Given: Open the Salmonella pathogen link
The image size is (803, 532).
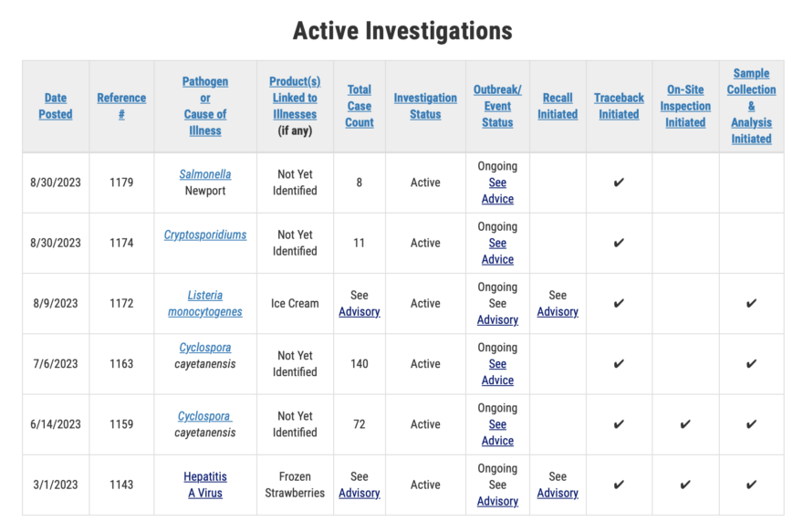Looking at the screenshot, I should pyautogui.click(x=204, y=174).
